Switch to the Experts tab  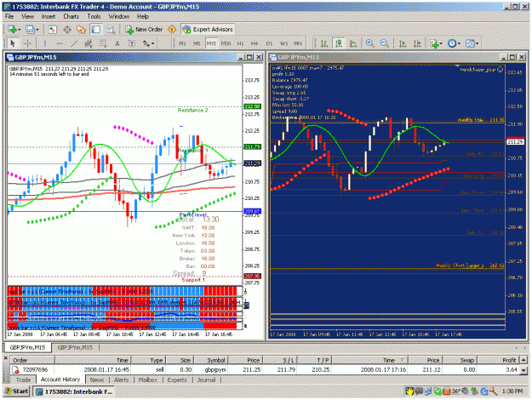tap(177, 380)
